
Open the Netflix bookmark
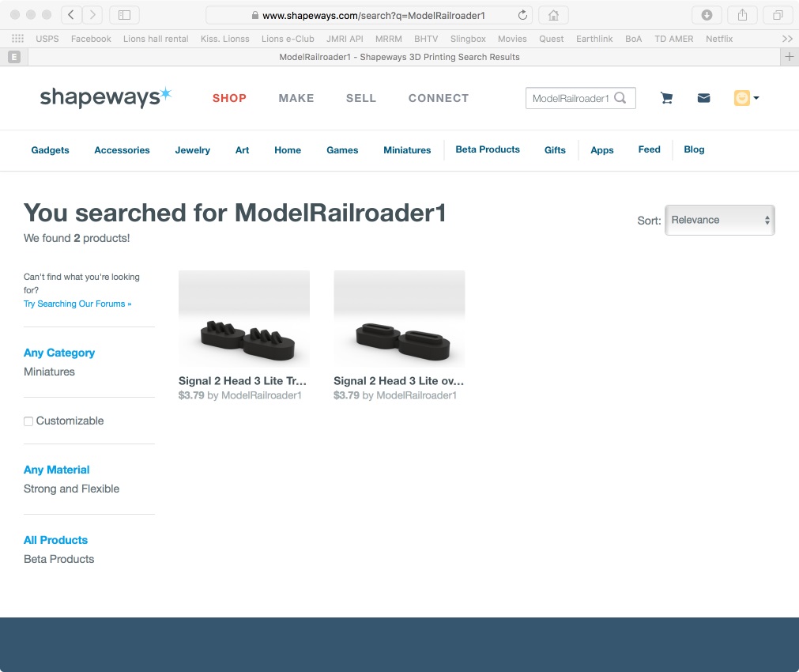719,39
